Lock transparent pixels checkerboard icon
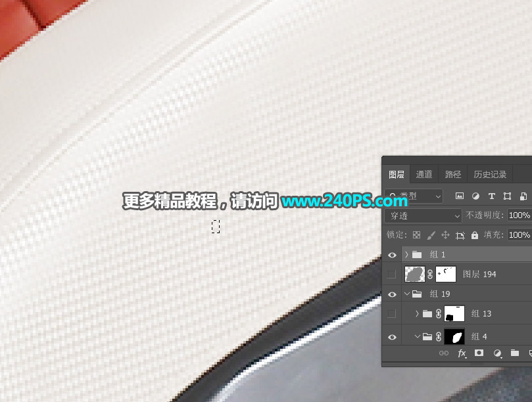Viewport: 532px width, 402px height. click(x=417, y=235)
